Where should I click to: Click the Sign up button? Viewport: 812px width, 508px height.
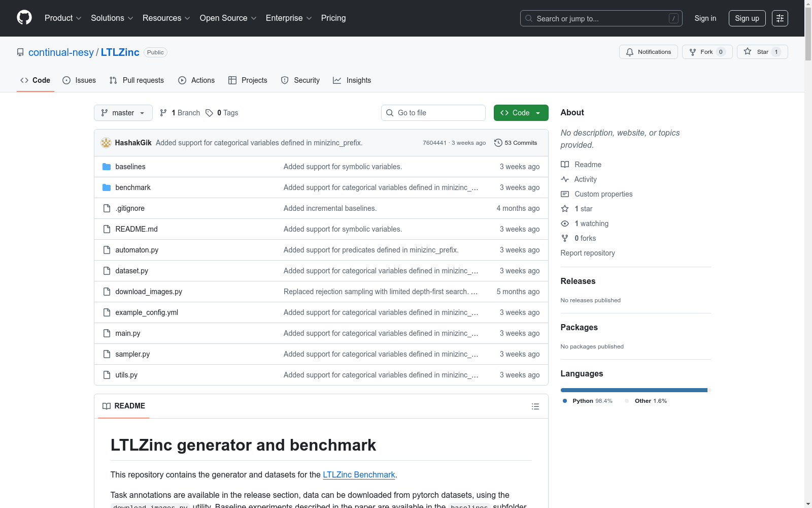(747, 18)
